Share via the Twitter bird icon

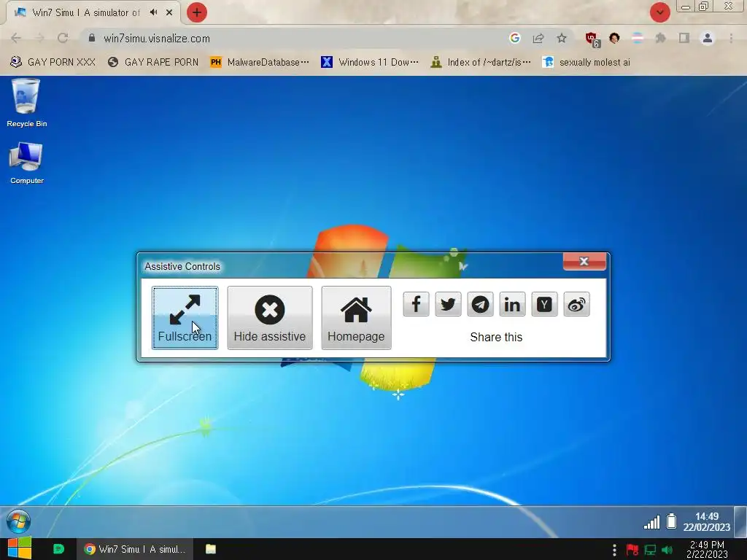448,304
